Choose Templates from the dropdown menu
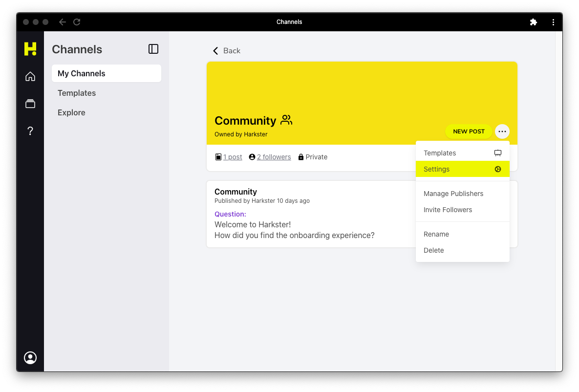This screenshot has height=392, width=579. (462, 153)
